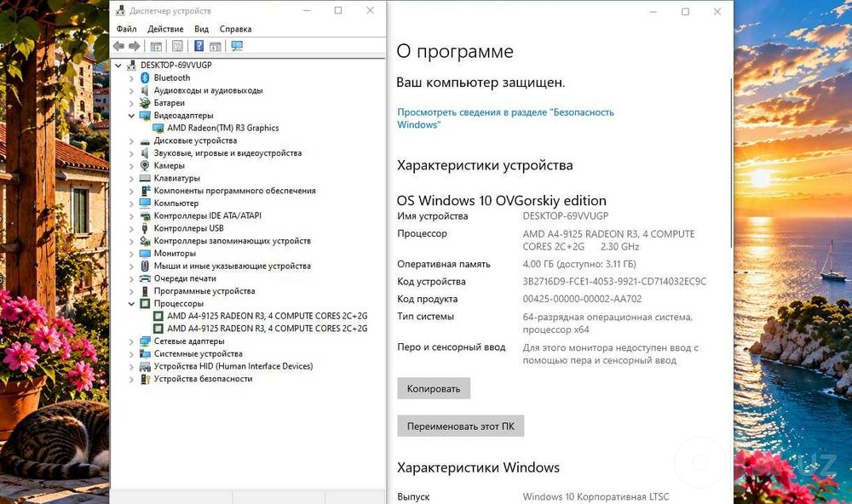Click the 4,00 ГБ RAM value
Viewport: 852px width, 504px height.
[x=579, y=264]
